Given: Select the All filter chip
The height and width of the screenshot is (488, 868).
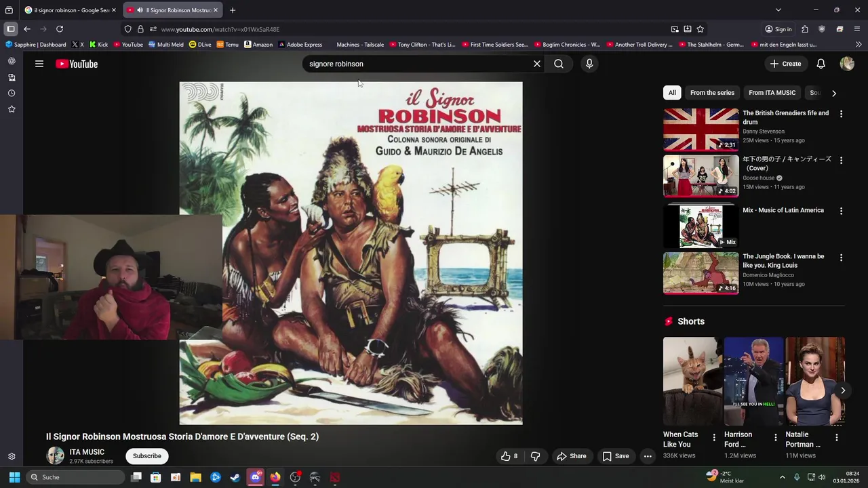Looking at the screenshot, I should (x=672, y=93).
